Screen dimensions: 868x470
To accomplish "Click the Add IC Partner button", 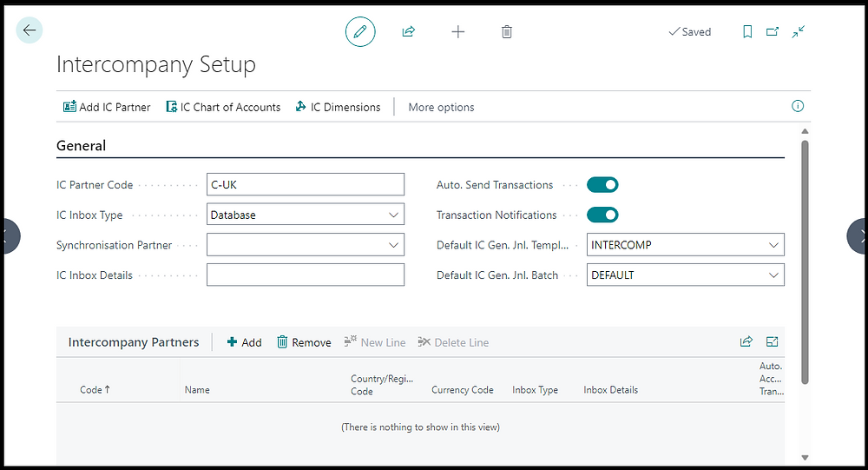I will tap(107, 107).
